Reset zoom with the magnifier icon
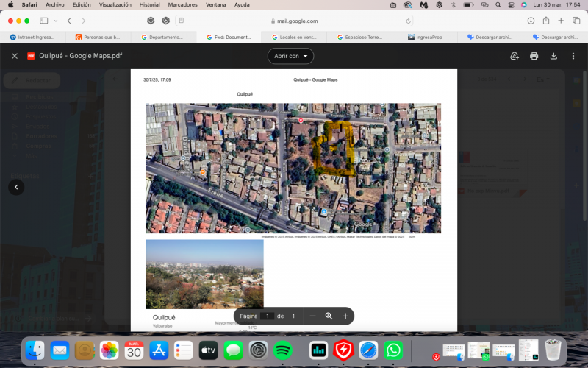Image resolution: width=588 pixels, height=368 pixels. [x=329, y=316]
